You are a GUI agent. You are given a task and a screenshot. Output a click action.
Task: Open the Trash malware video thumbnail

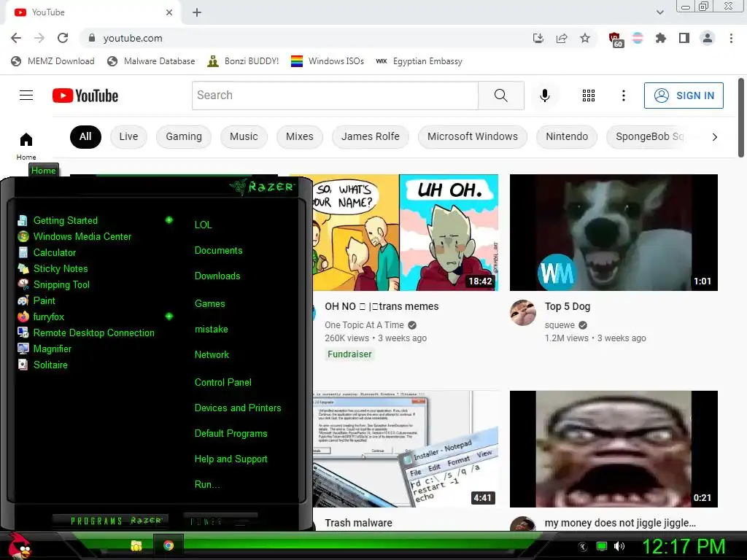click(x=406, y=449)
